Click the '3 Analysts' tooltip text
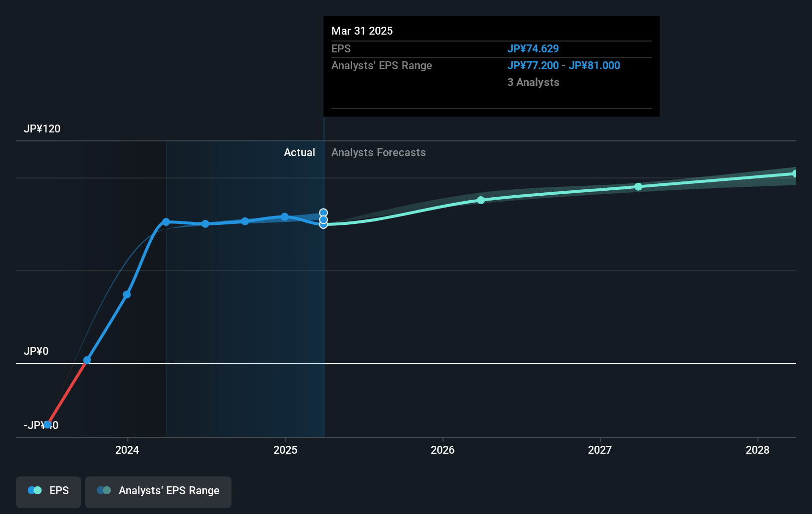The height and width of the screenshot is (514, 812). point(533,82)
